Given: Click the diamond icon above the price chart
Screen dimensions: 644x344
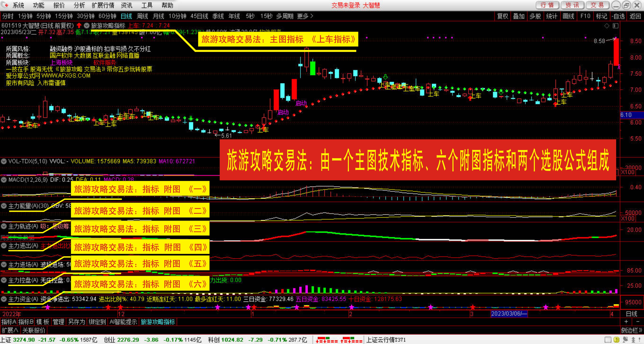Looking at the screenshot, I should click(x=607, y=26).
